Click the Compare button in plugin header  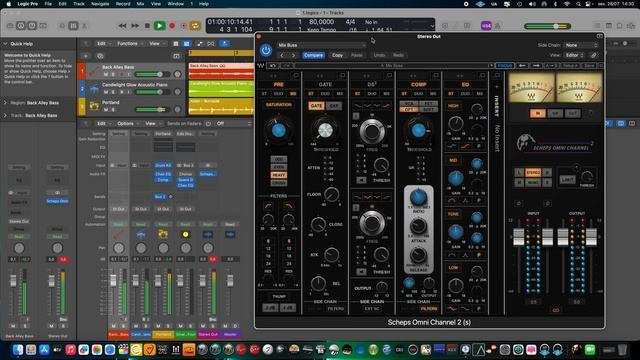pos(313,55)
